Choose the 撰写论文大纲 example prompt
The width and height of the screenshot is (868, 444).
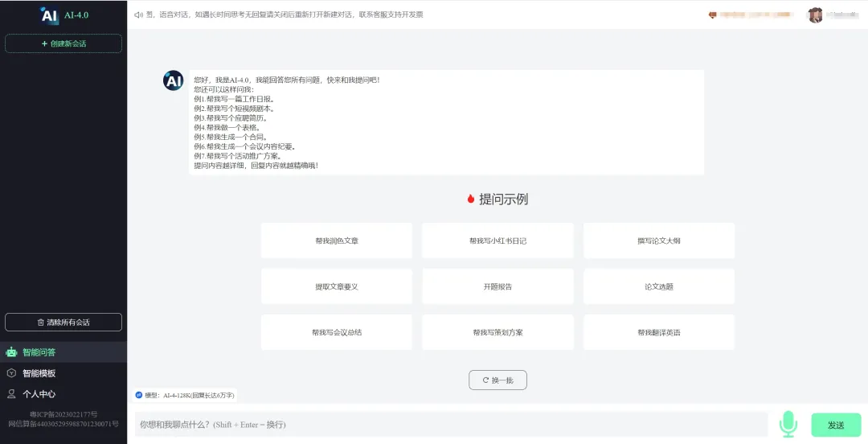[659, 240]
